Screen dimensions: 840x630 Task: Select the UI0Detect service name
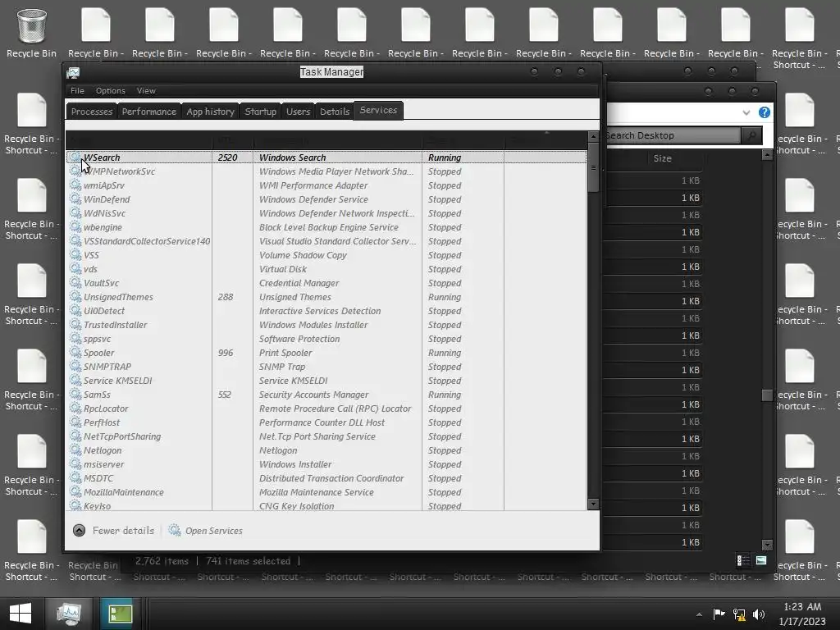click(x=104, y=311)
